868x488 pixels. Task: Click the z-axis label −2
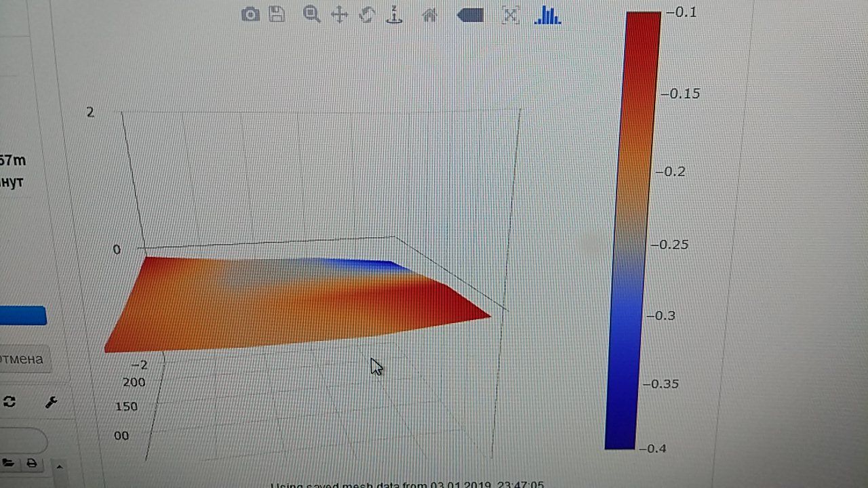pos(138,365)
